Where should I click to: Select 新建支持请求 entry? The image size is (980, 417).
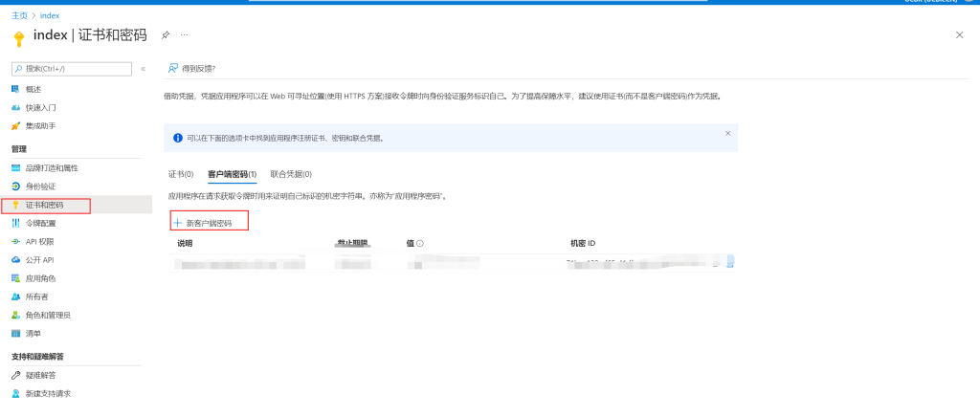point(48,394)
